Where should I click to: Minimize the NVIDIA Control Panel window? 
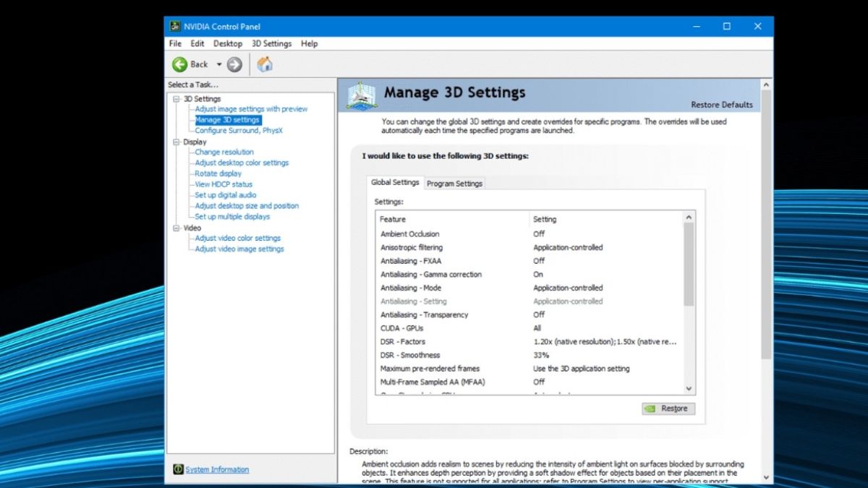695,27
